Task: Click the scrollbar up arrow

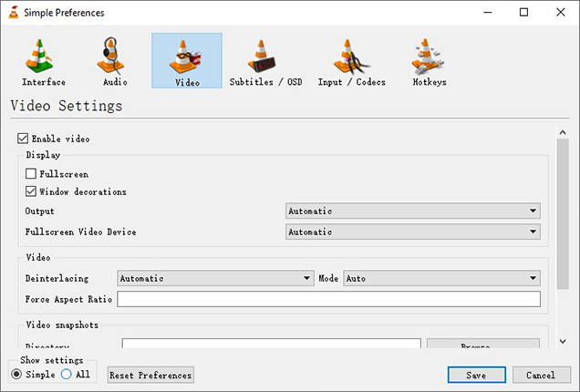Action: (563, 132)
